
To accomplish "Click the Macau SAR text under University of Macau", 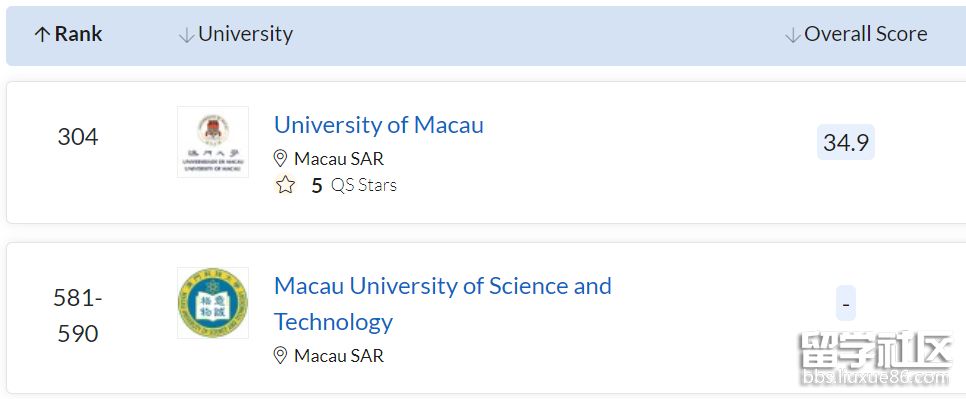I will click(339, 159).
